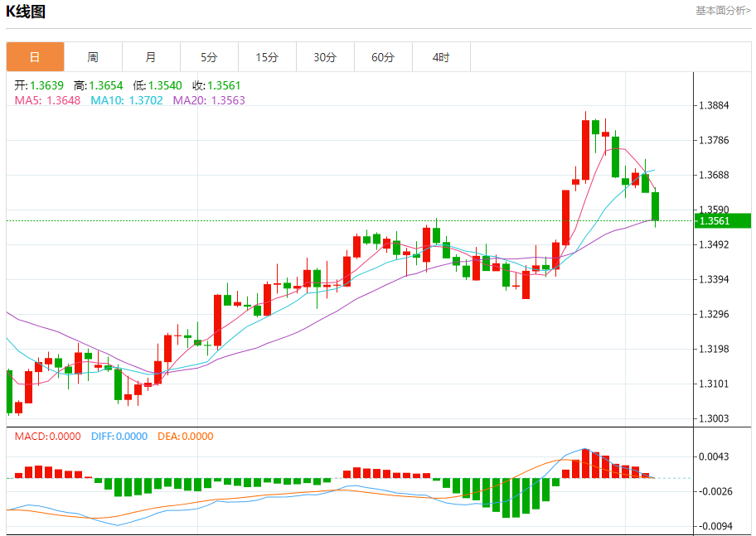
Task: Click the MA10 indicator label
Action: [126, 100]
